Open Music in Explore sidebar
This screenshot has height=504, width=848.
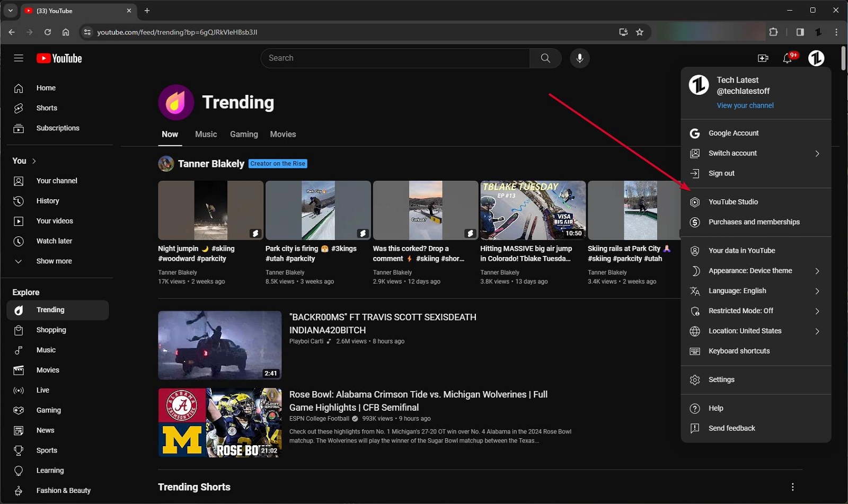tap(57, 350)
